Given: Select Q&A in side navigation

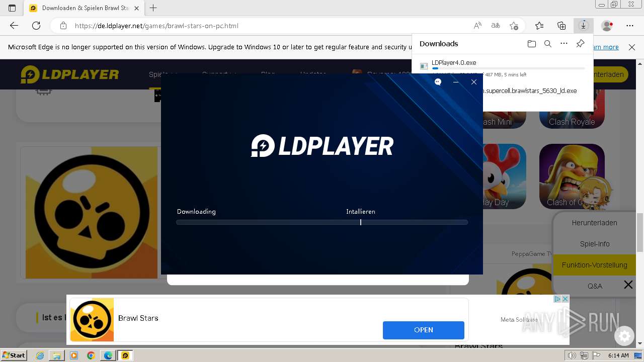Looking at the screenshot, I should point(594,286).
